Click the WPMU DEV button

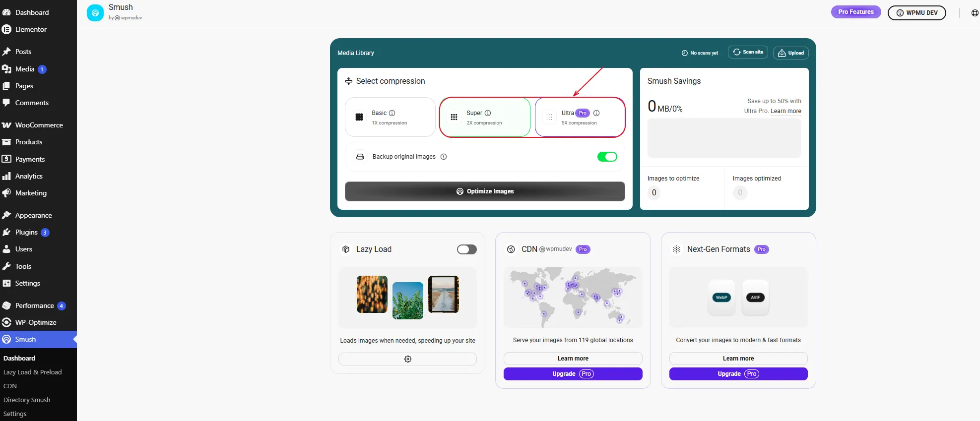tap(917, 13)
